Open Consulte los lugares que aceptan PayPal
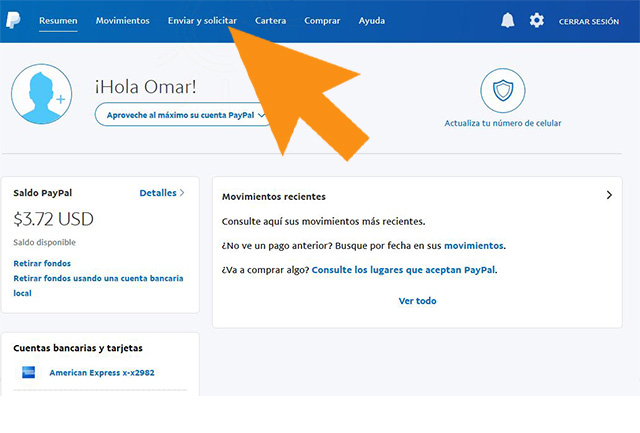The height and width of the screenshot is (433, 640). 403,270
